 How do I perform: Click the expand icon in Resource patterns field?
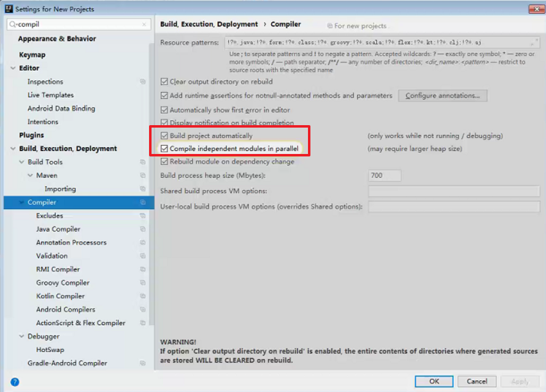534,42
